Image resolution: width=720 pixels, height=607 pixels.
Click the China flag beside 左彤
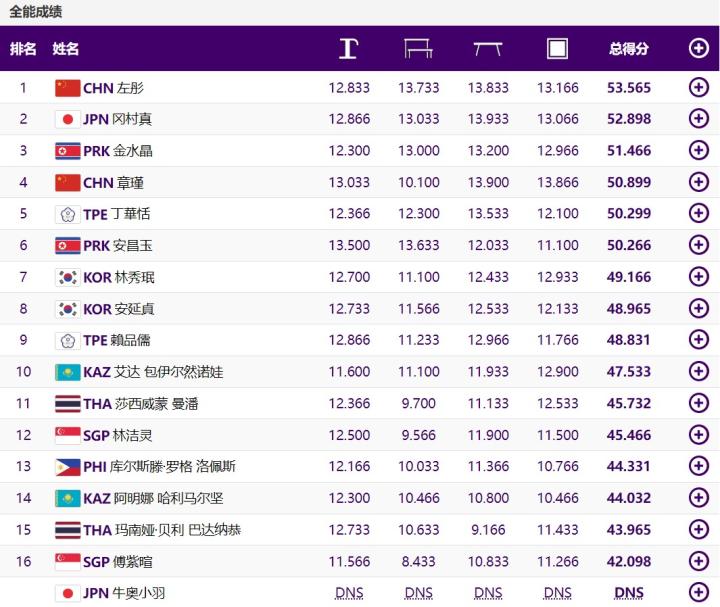[67, 87]
